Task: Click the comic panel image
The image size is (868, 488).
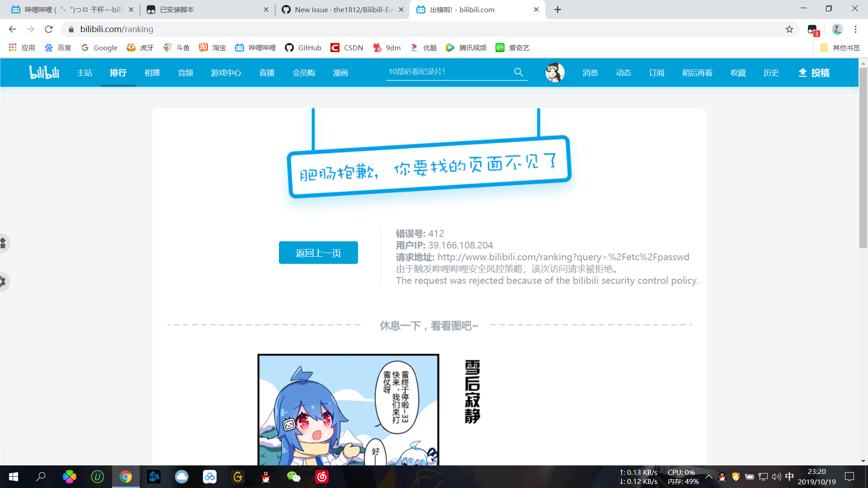Action: 348,409
